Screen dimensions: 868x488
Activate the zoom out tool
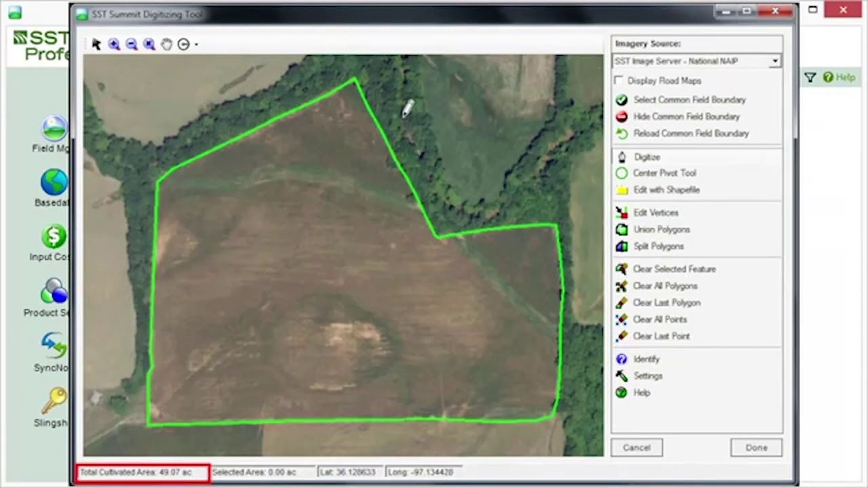pyautogui.click(x=132, y=44)
